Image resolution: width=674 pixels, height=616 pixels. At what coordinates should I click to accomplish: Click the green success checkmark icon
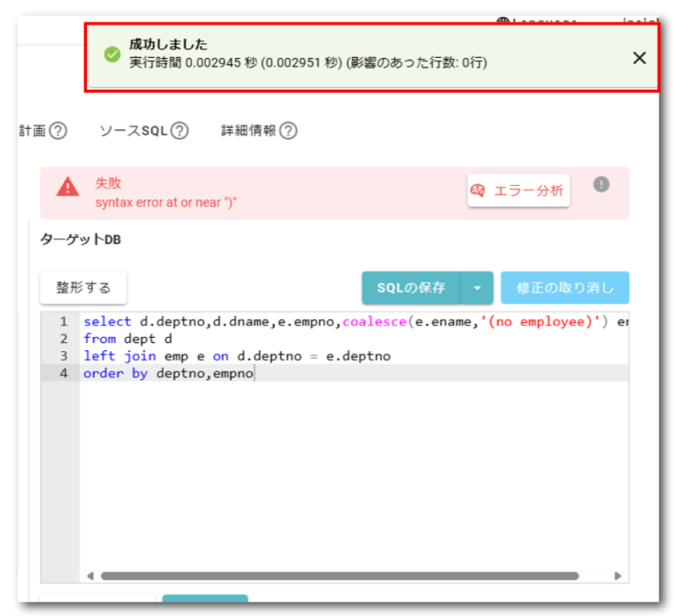(112, 54)
